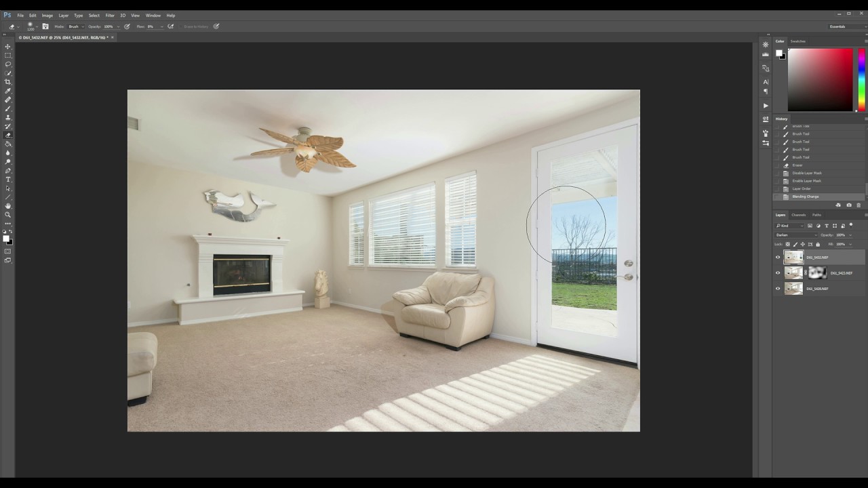Delete current history state with trash icon
The image size is (868, 488).
point(859,205)
